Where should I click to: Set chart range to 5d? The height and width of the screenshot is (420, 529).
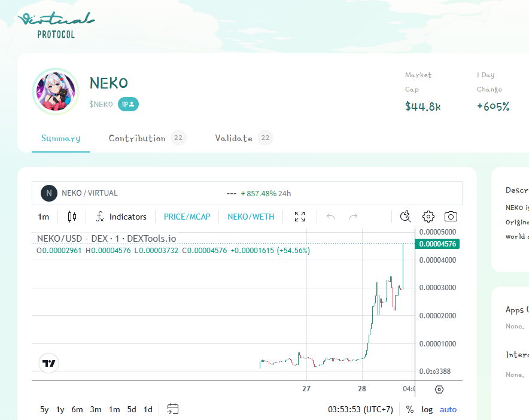coord(132,410)
